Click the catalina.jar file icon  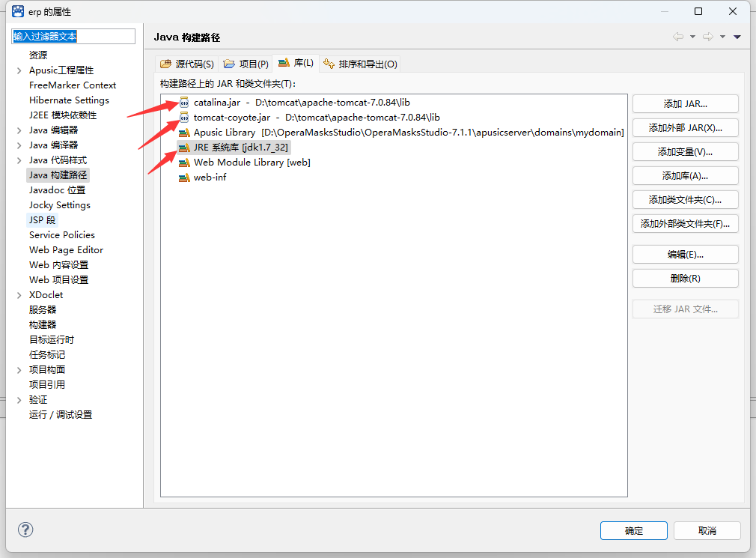click(184, 103)
